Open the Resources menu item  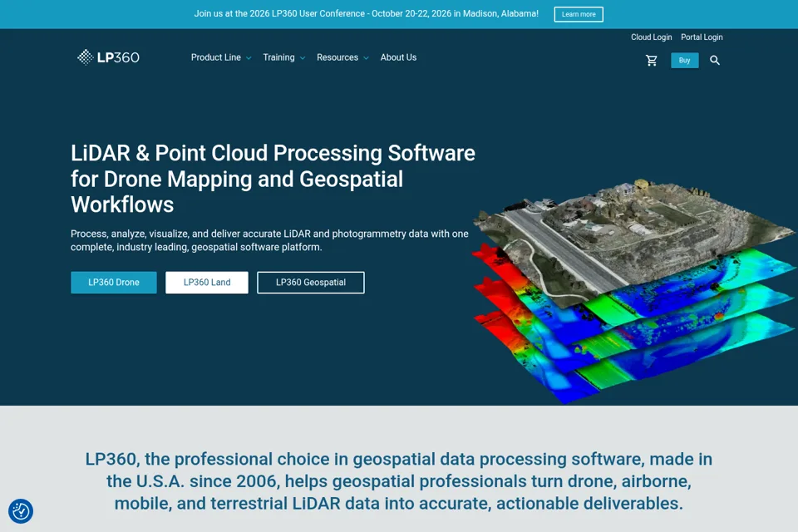click(337, 57)
